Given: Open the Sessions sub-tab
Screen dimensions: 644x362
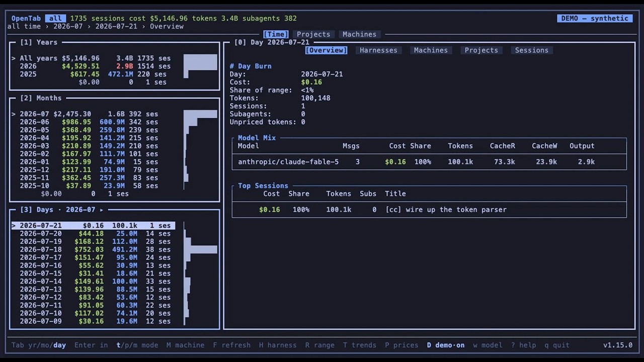Looking at the screenshot, I should [532, 50].
